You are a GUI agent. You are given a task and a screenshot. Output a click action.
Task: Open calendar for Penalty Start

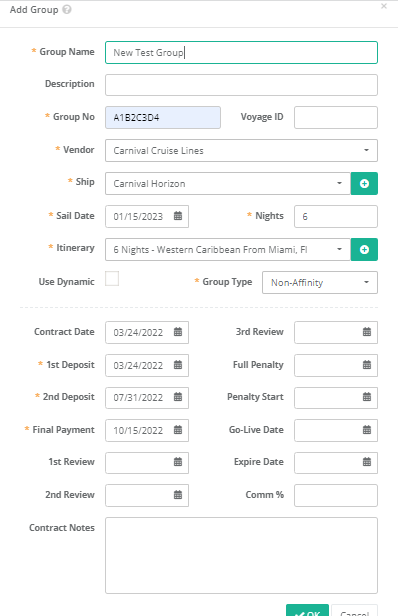click(367, 397)
